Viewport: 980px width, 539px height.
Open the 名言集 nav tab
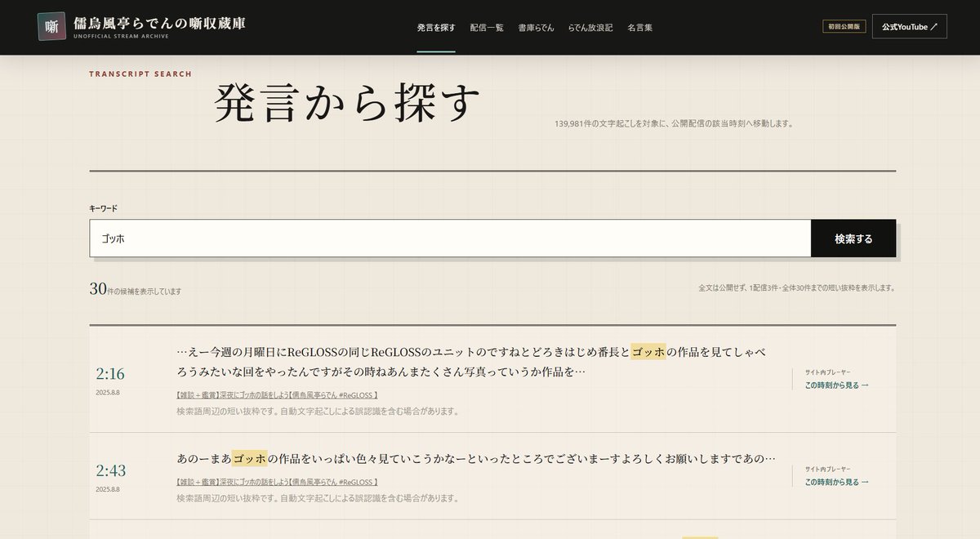639,27
